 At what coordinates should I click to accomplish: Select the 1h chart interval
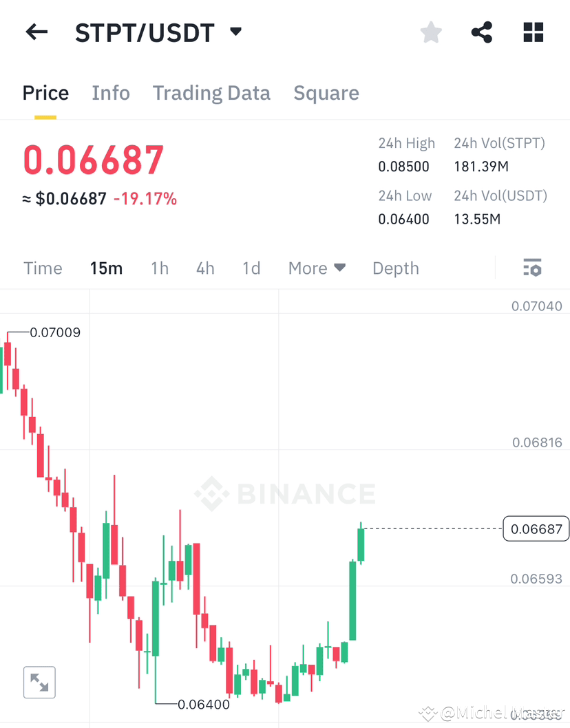pyautogui.click(x=159, y=268)
